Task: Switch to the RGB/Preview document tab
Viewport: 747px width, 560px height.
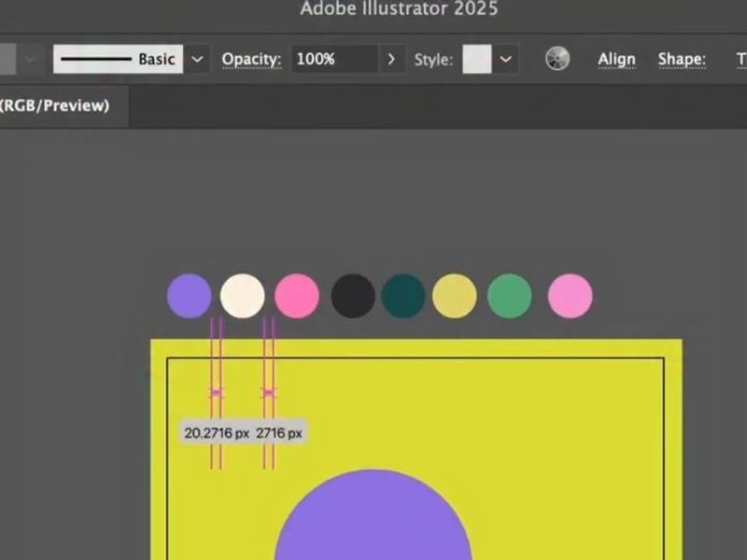Action: (x=56, y=105)
